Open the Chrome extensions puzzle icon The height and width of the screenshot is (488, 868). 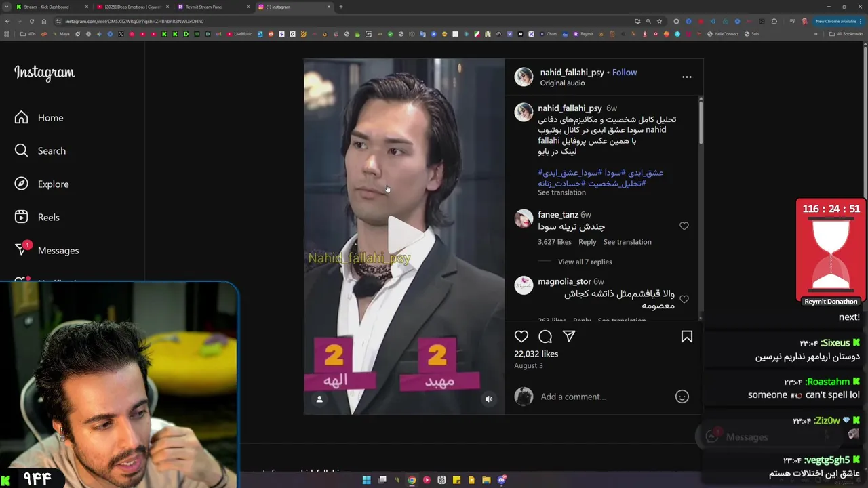pyautogui.click(x=774, y=21)
